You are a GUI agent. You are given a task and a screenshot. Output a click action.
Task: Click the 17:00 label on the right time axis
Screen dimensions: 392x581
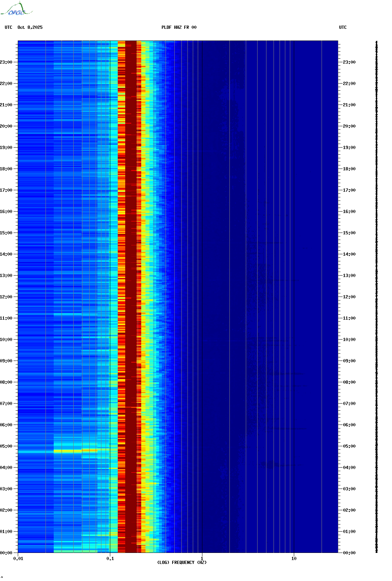[x=349, y=190]
